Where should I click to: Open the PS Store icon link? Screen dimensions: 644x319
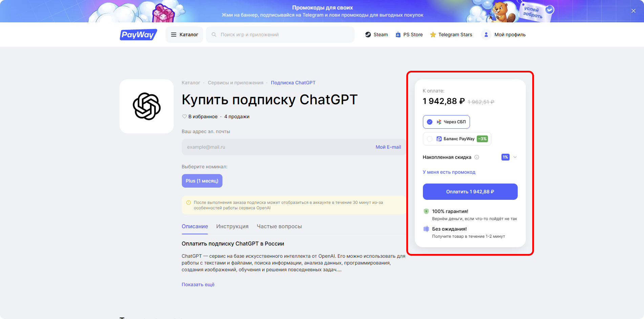(398, 35)
